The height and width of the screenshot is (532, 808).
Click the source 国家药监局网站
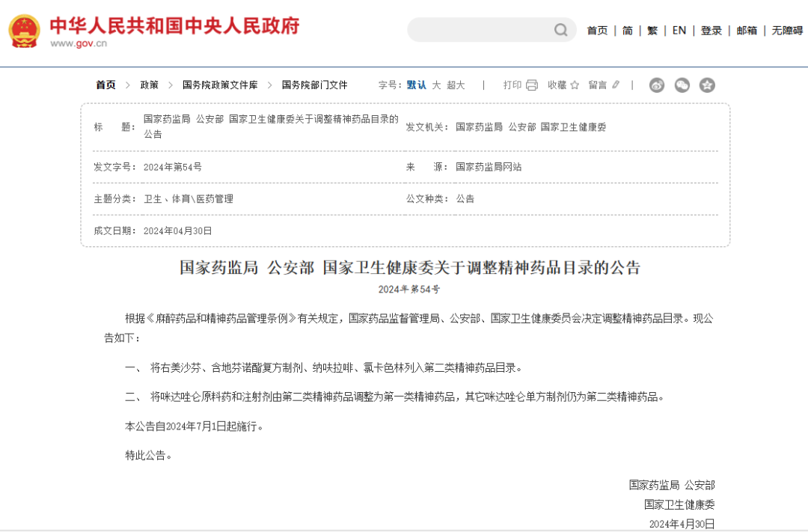(x=489, y=167)
